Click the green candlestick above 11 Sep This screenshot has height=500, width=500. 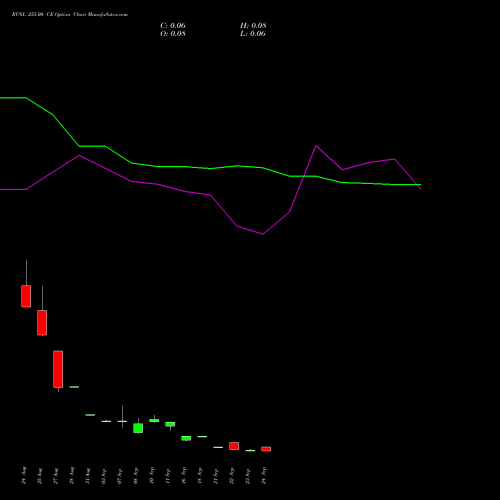click(170, 424)
